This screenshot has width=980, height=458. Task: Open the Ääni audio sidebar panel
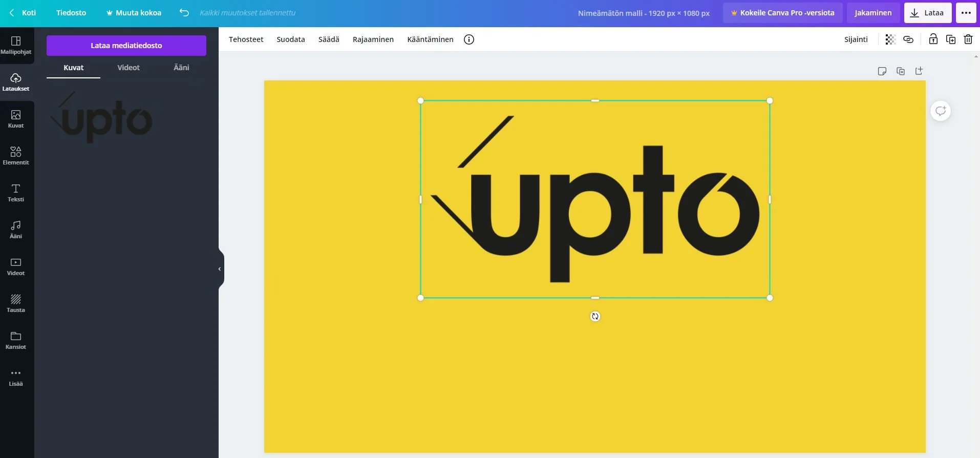pyautogui.click(x=16, y=230)
